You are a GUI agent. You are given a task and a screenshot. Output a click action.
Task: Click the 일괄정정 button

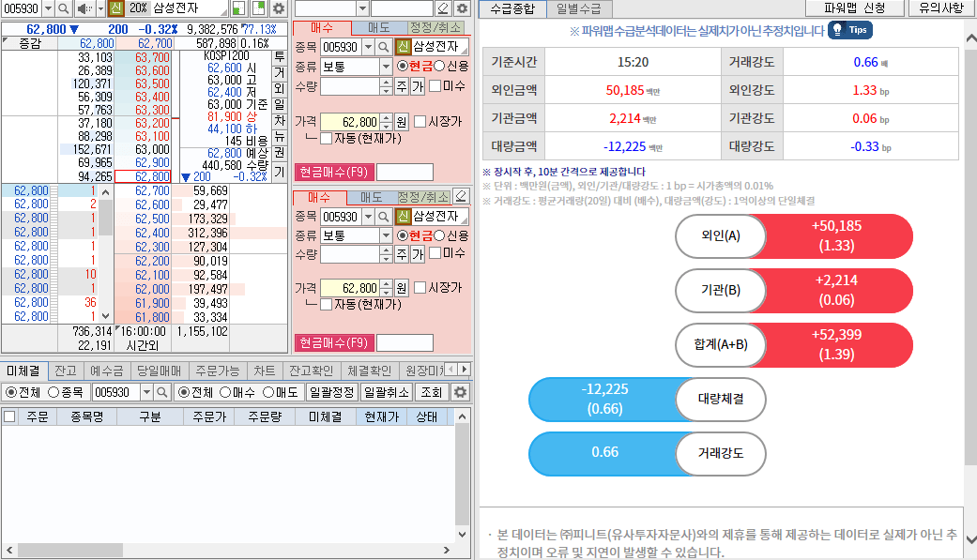(332, 392)
